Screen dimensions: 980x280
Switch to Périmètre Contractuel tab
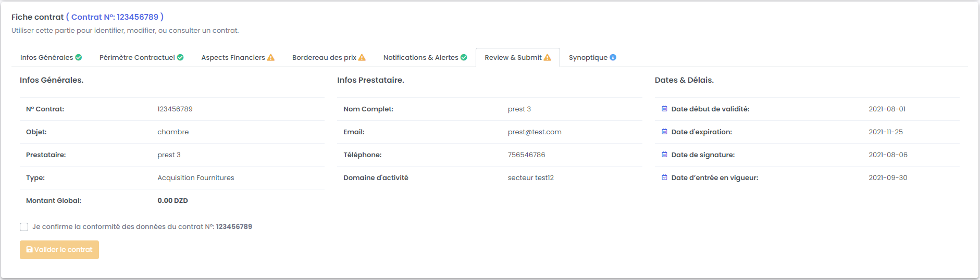[137, 58]
